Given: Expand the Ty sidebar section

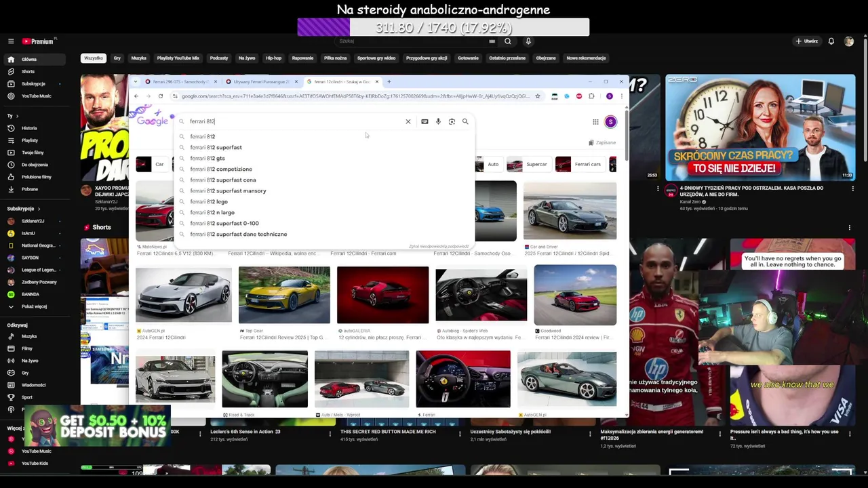Looking at the screenshot, I should 13,116.
